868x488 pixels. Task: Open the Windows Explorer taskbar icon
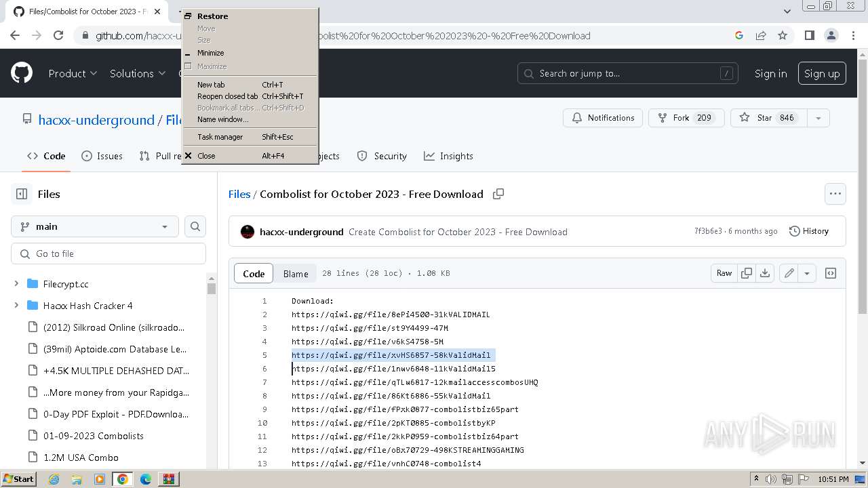77,479
